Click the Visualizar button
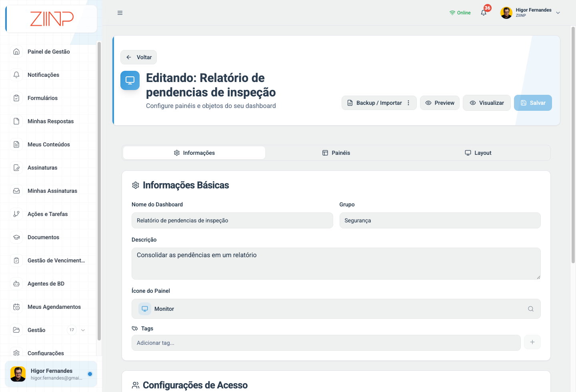 [x=486, y=103]
